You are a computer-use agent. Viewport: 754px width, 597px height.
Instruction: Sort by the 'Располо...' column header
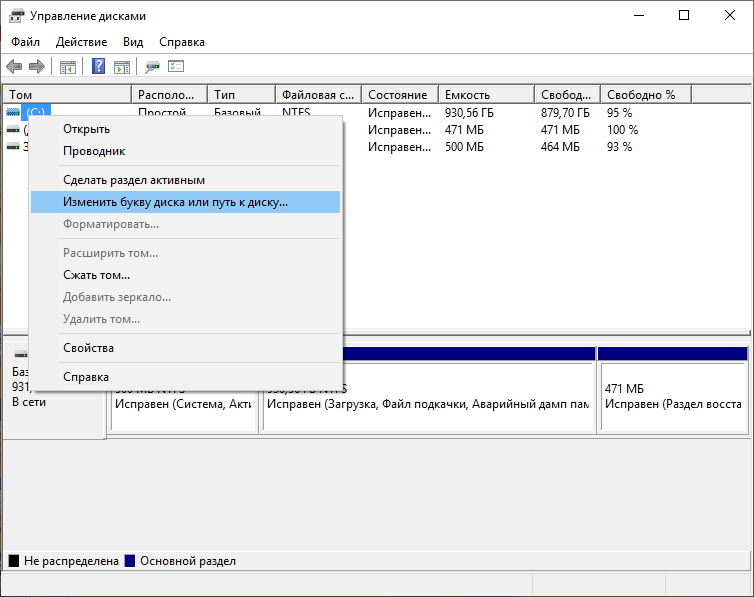click(170, 95)
